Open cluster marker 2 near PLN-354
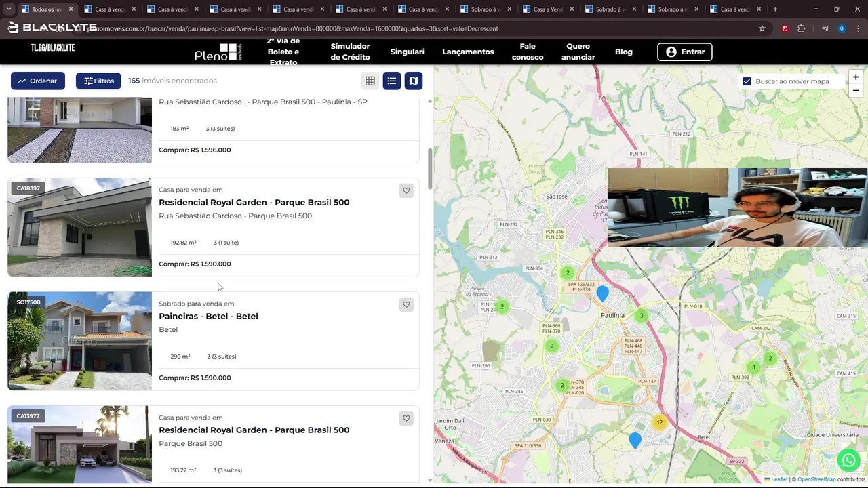The image size is (868, 488). click(x=568, y=273)
